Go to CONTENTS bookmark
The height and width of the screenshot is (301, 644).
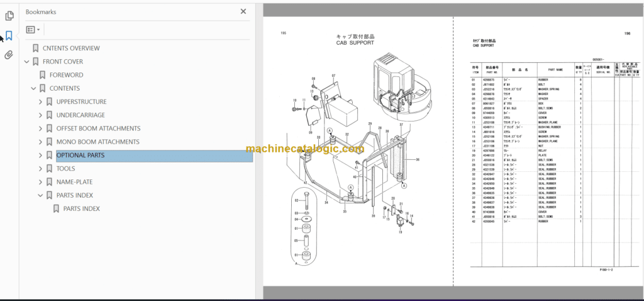(65, 88)
